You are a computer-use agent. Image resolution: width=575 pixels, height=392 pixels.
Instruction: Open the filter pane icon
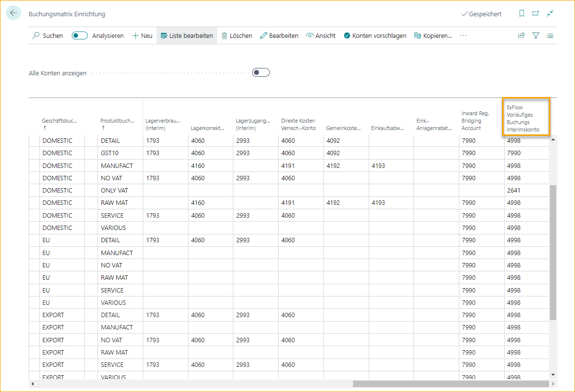click(x=536, y=35)
